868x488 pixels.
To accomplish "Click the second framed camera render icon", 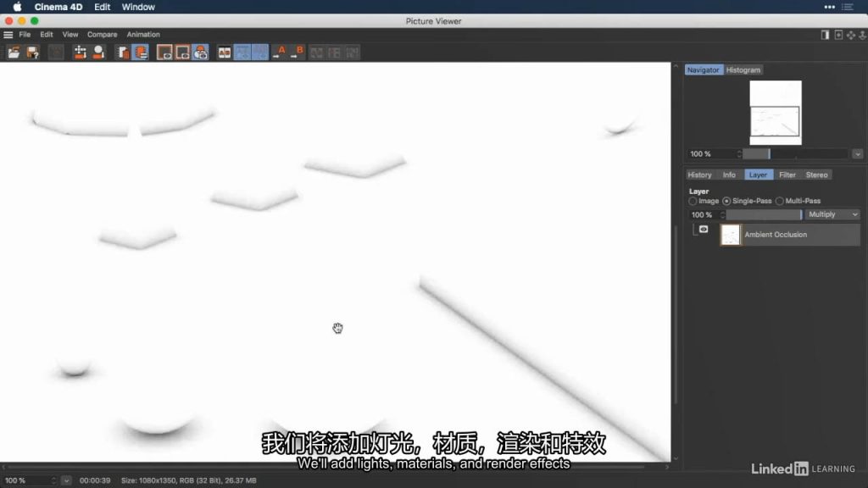I will [183, 53].
